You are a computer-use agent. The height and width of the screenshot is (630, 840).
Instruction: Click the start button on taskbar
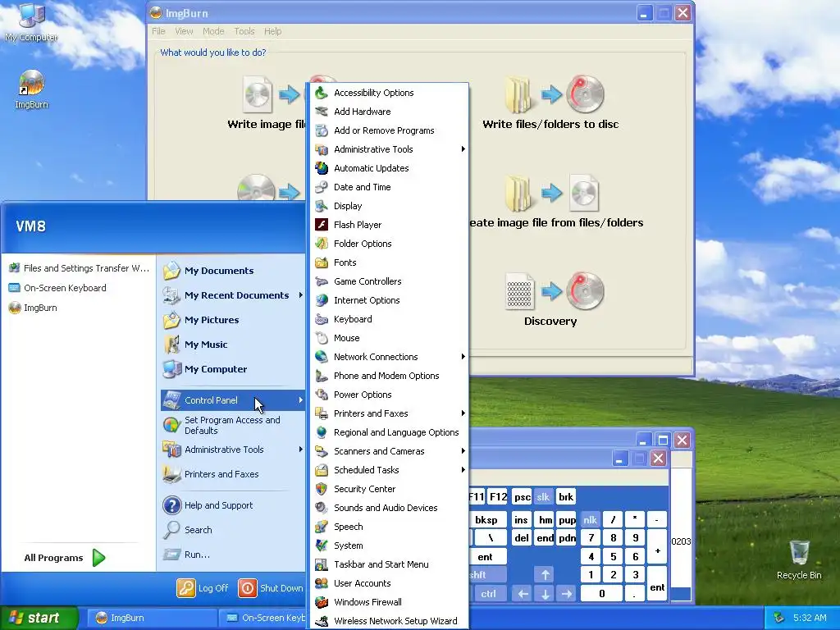tap(39, 618)
